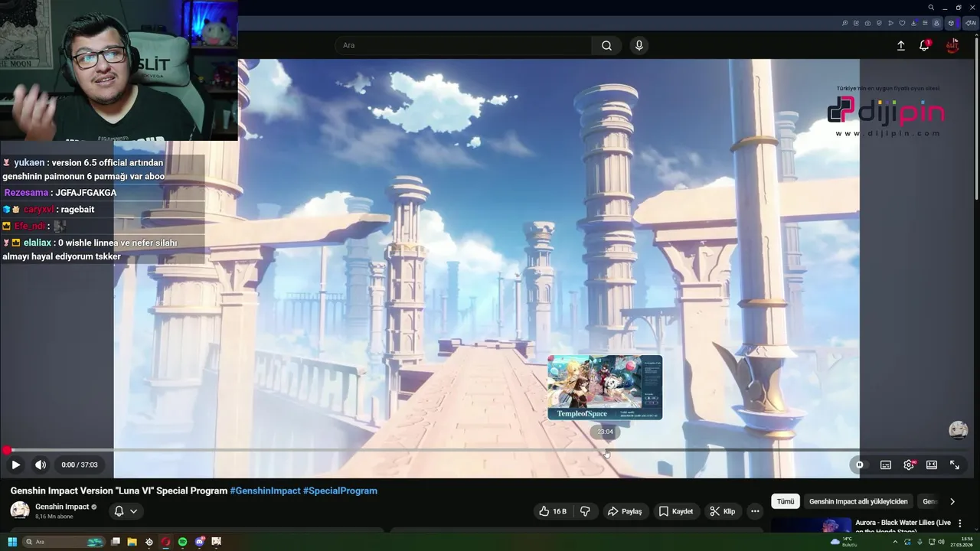Click the browser shield/ad-block icon
This screenshot has width=980, height=551.
tap(879, 23)
